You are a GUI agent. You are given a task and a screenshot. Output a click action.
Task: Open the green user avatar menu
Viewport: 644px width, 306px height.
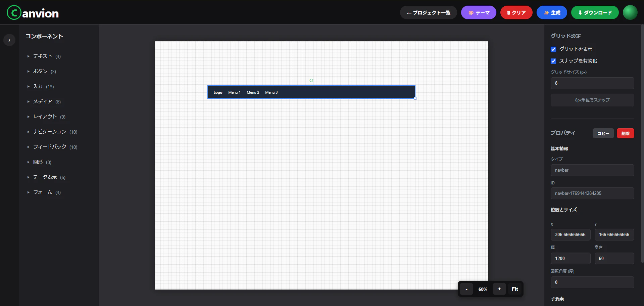[630, 12]
